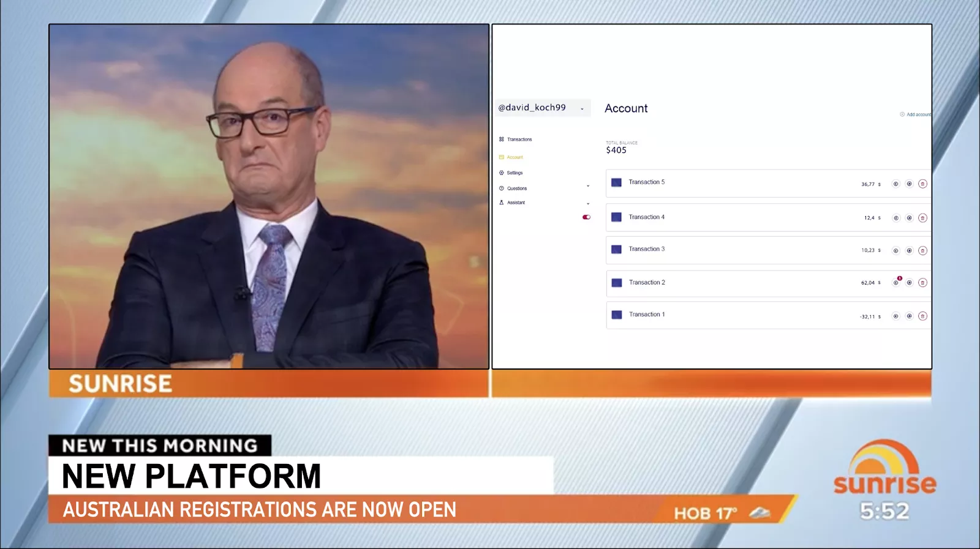This screenshot has width=980, height=549.
Task: Click the trash icon on Transaction 3
Action: pos(922,250)
